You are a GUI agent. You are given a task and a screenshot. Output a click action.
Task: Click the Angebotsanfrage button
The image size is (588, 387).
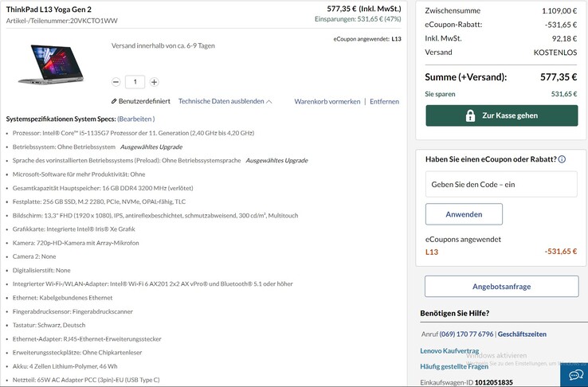(x=501, y=287)
